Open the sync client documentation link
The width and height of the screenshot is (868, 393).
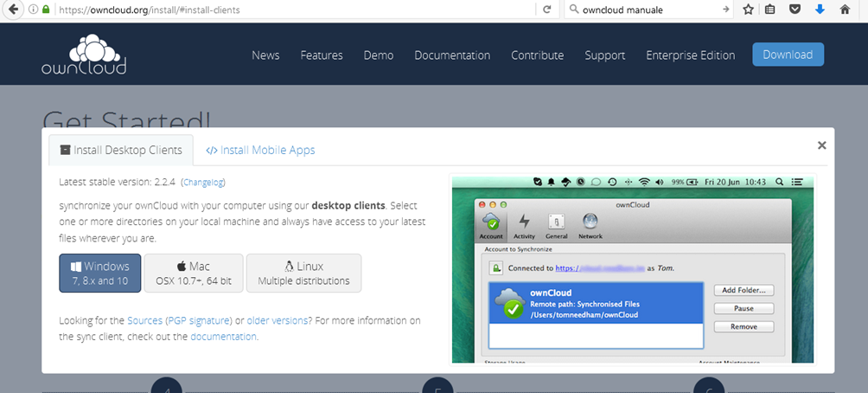223,337
